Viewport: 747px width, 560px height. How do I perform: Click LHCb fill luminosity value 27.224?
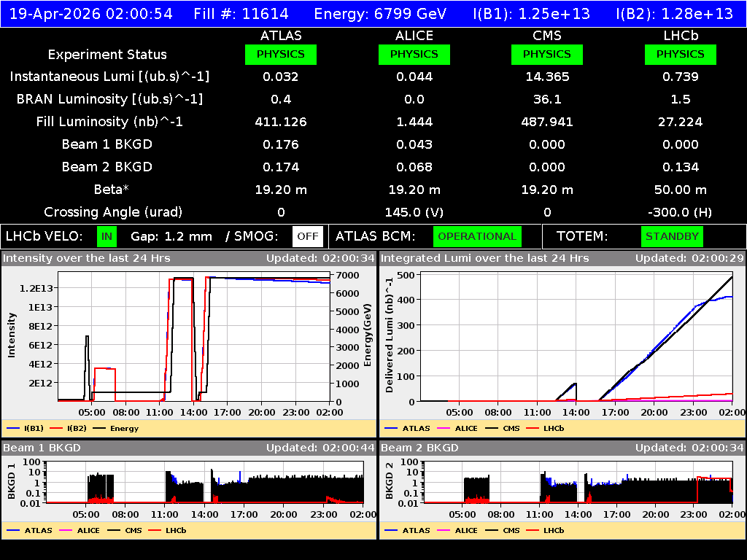[681, 122]
